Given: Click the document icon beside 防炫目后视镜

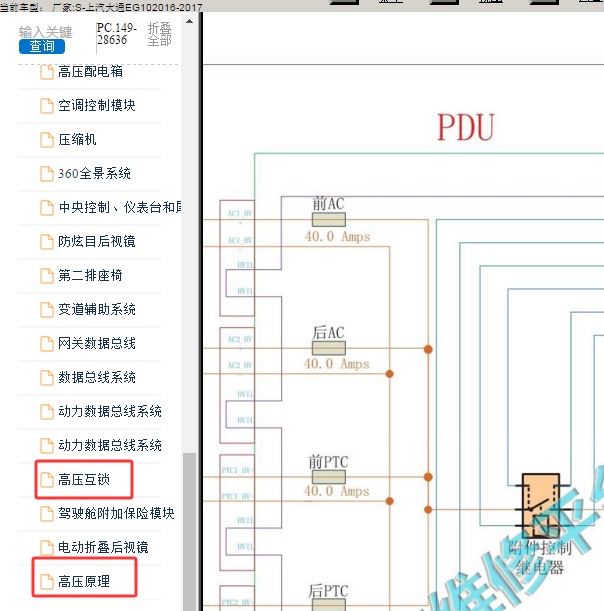Looking at the screenshot, I should pos(47,242).
